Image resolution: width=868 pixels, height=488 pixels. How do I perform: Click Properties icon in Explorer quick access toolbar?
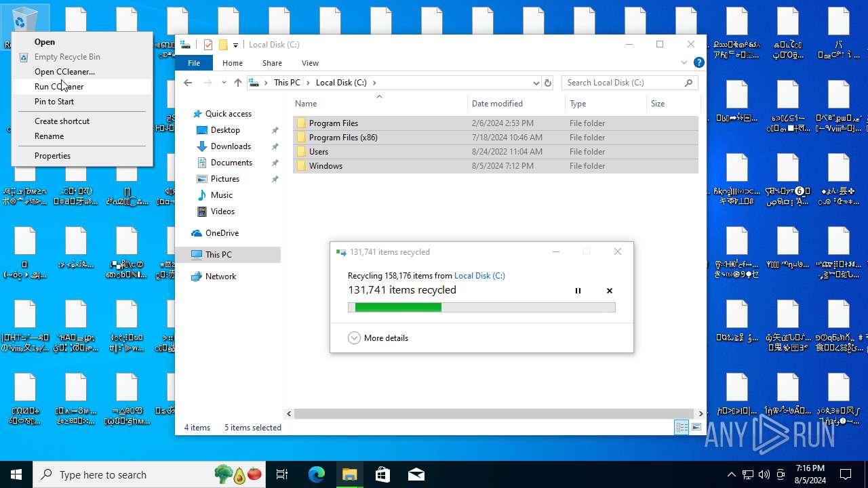click(x=208, y=45)
